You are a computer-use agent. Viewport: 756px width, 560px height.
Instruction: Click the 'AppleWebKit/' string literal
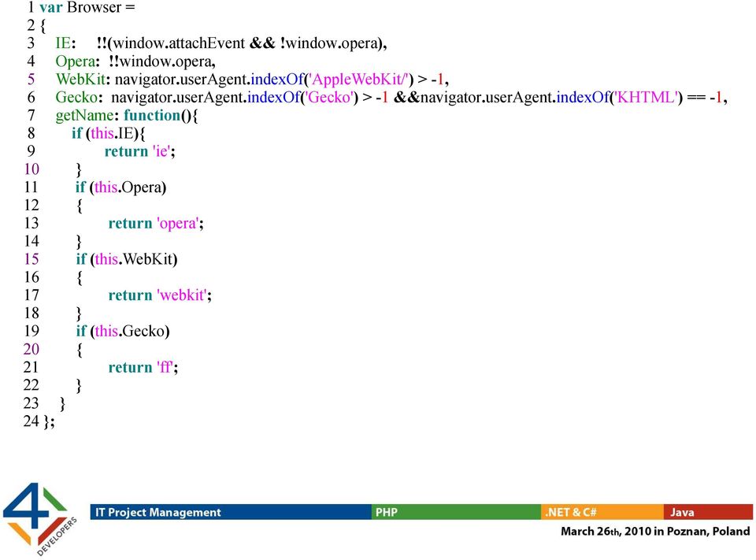[358, 79]
